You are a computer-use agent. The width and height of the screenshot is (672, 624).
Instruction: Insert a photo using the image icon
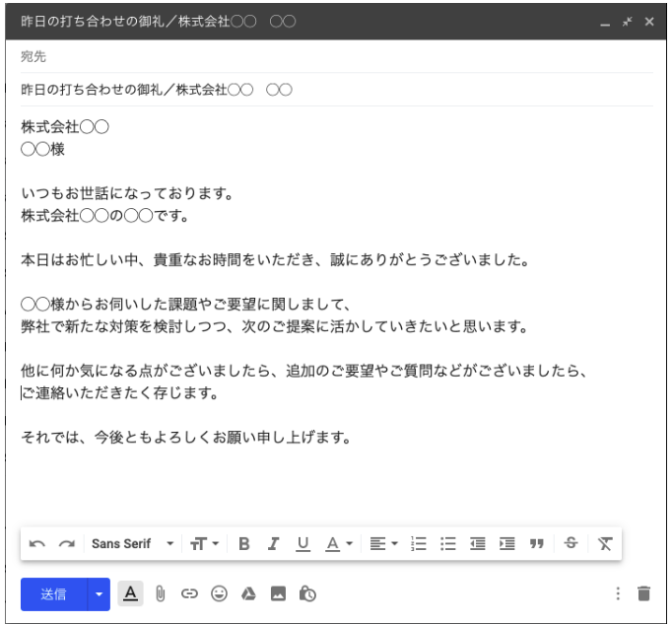[278, 593]
